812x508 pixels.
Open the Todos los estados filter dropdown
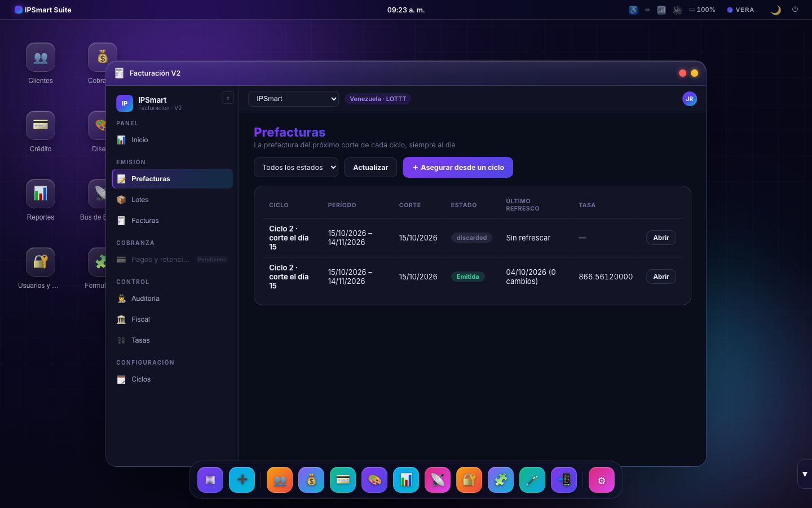click(296, 168)
